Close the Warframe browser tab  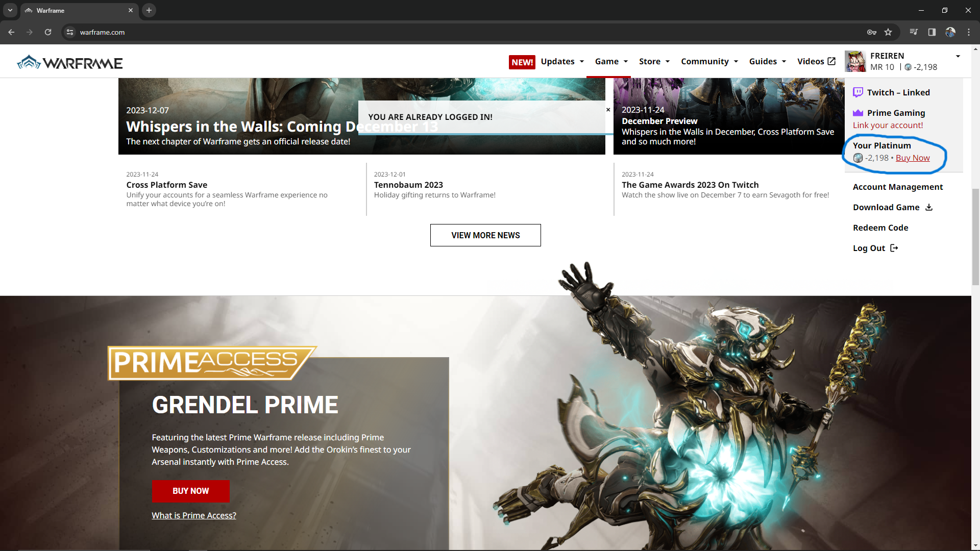point(131,10)
